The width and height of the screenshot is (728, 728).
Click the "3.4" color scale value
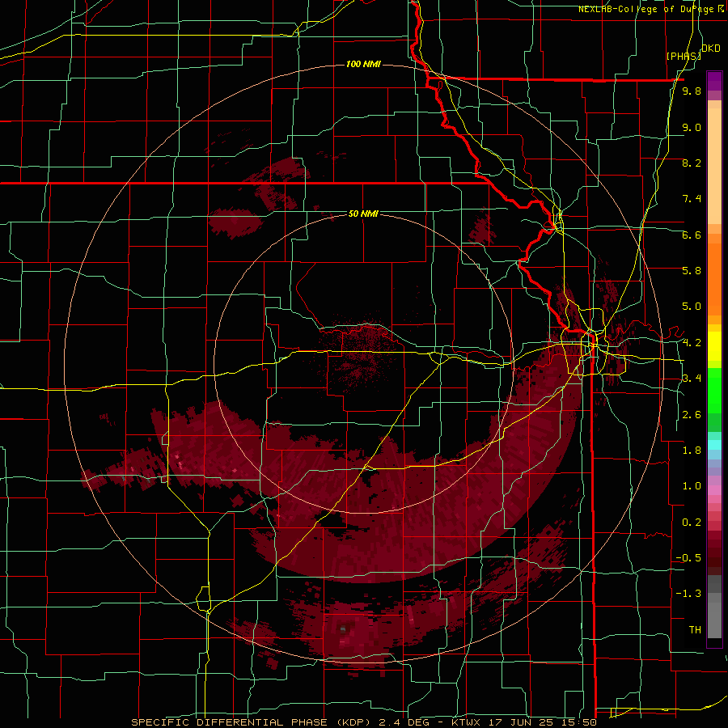click(692, 379)
